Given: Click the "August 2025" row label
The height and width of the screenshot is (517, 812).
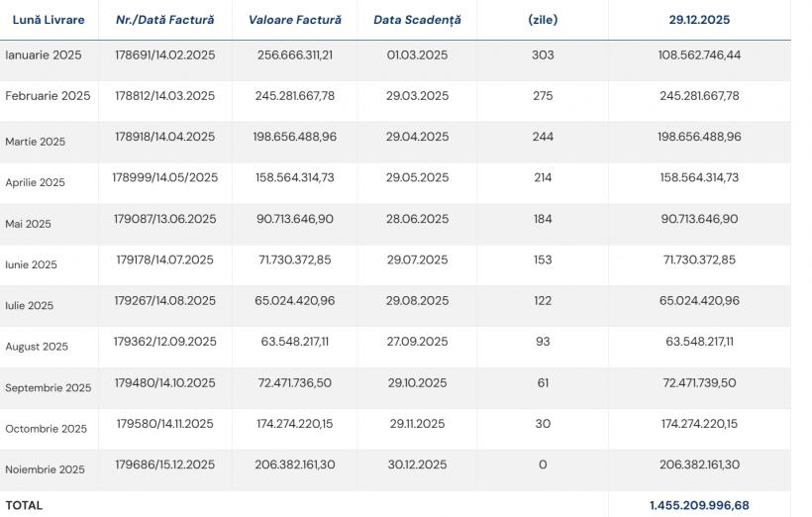Looking at the screenshot, I should point(37,347).
